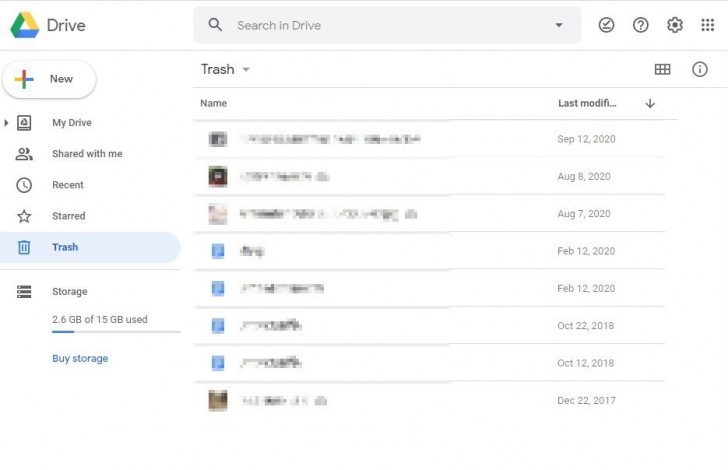Viewport: 728px width, 470px height.
Task: Open the Storage section
Action: tap(70, 292)
